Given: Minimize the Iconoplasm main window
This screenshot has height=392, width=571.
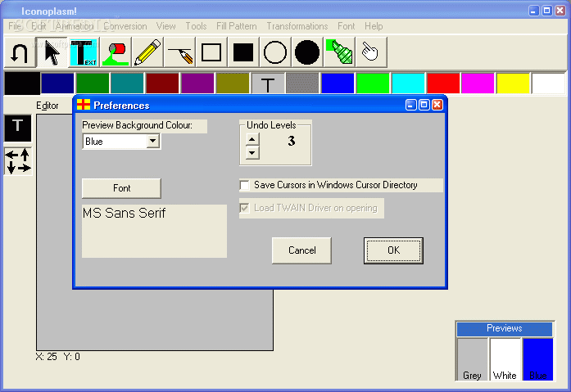Looking at the screenshot, I should coord(534,11).
